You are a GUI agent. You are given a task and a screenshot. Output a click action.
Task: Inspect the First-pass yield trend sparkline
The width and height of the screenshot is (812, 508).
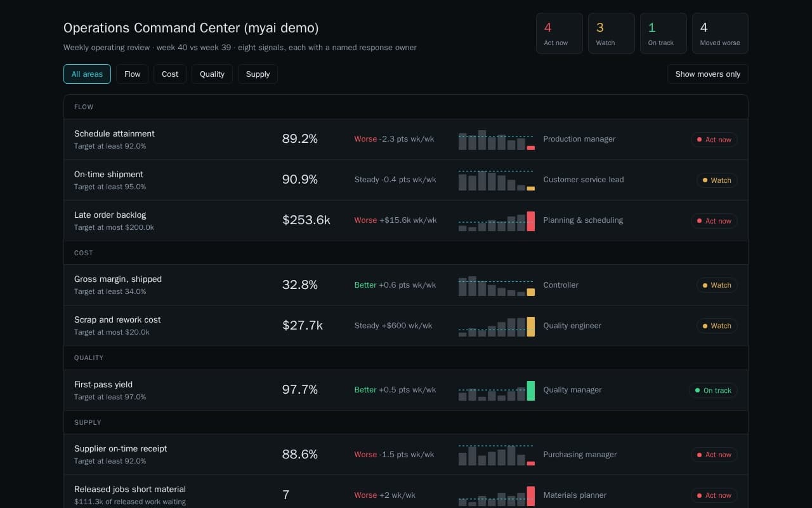[497, 391]
